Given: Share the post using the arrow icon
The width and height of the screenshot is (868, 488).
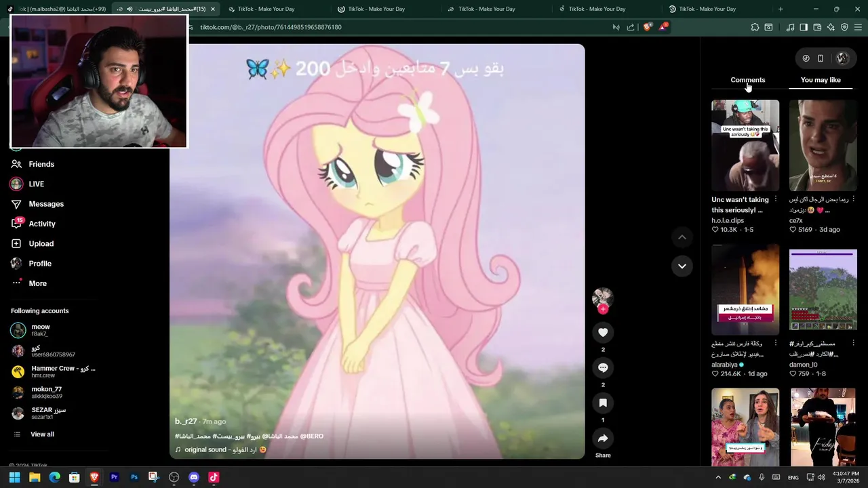Looking at the screenshot, I should coord(603,438).
